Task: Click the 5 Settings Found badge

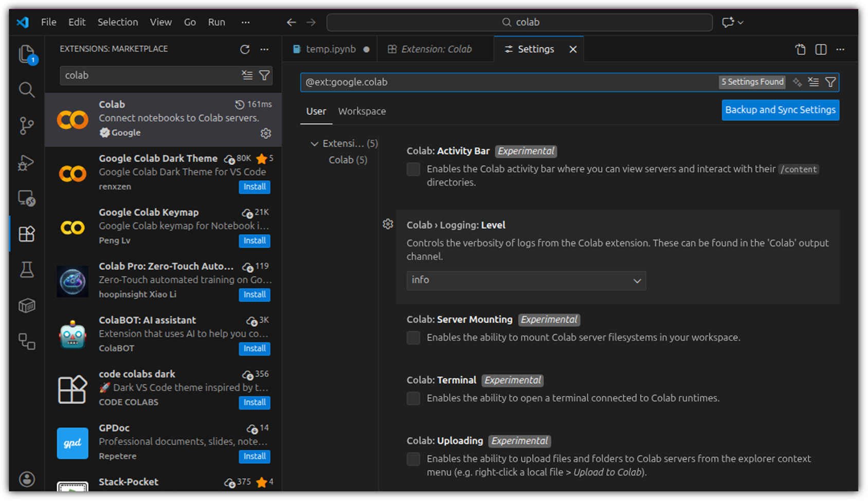Action: tap(752, 82)
